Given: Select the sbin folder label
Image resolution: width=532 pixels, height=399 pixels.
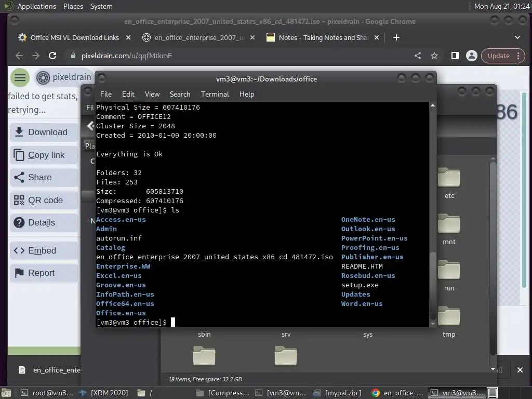Looking at the screenshot, I should click(x=204, y=335).
